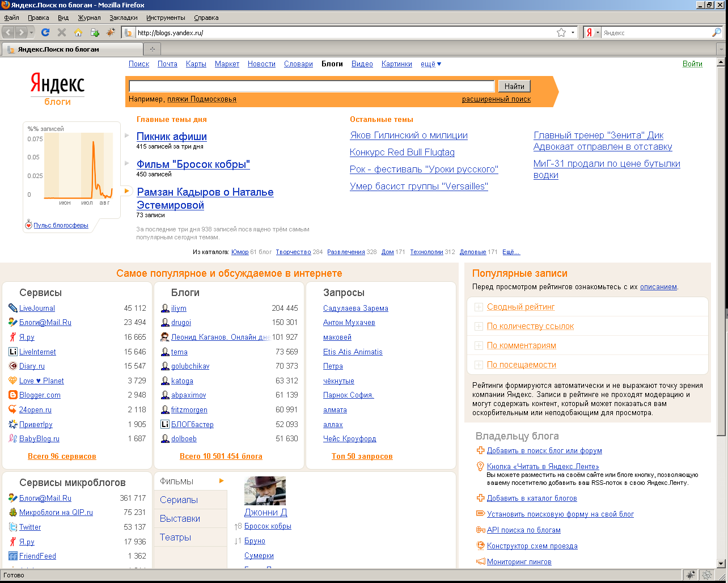Expand the По комментариям rating section

pyautogui.click(x=479, y=346)
